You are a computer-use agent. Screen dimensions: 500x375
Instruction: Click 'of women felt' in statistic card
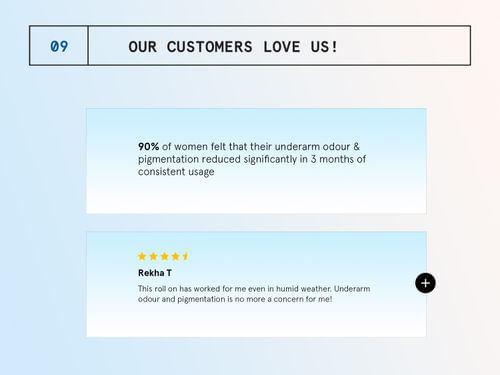click(x=194, y=146)
